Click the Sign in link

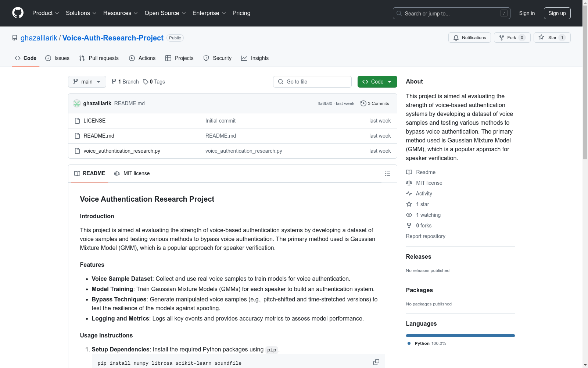[527, 13]
